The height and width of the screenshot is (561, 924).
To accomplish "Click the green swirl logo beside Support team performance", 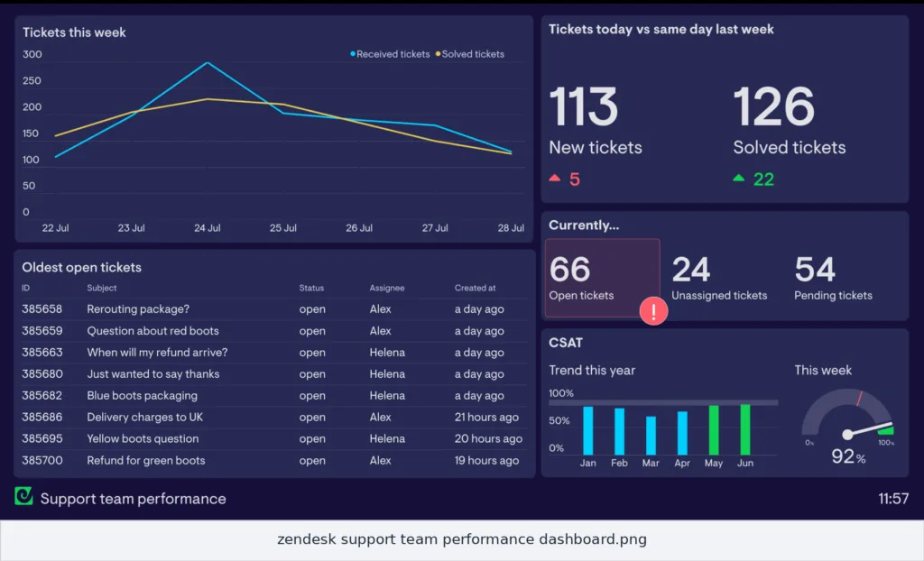I will (x=23, y=495).
